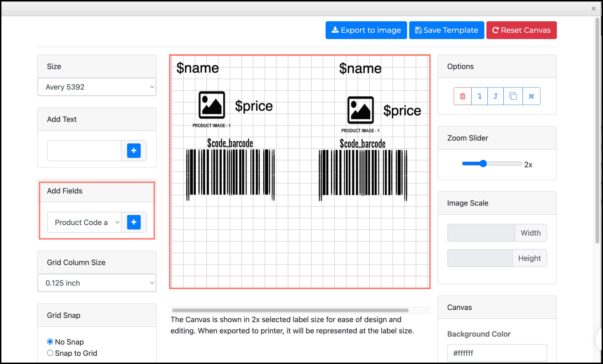Click the canvas horizontal scrollbar

(290, 310)
